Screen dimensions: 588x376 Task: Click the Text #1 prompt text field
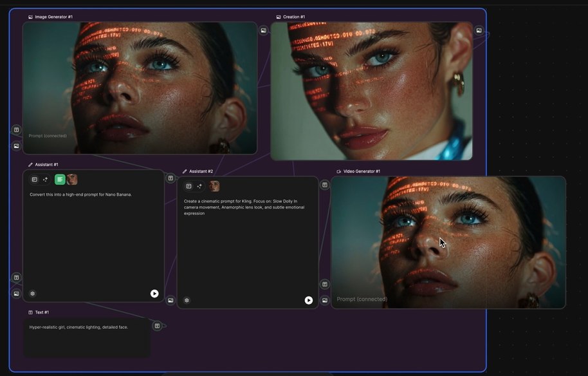[x=87, y=336]
